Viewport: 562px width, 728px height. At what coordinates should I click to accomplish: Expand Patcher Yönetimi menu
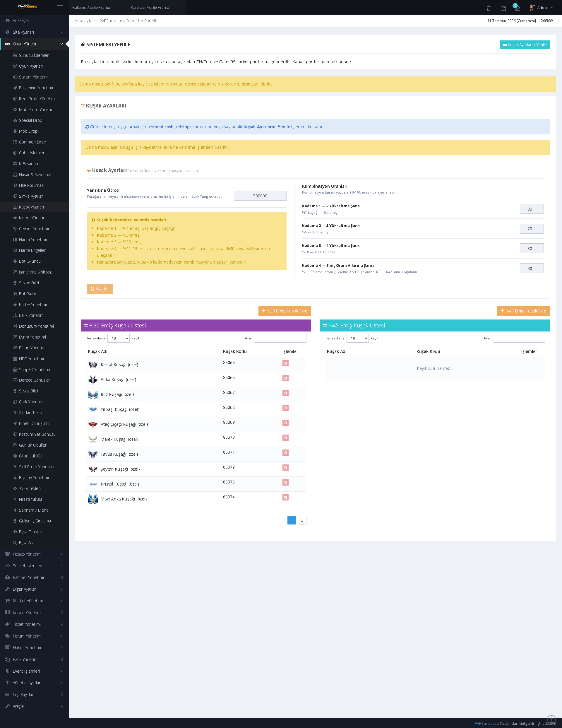tap(34, 577)
